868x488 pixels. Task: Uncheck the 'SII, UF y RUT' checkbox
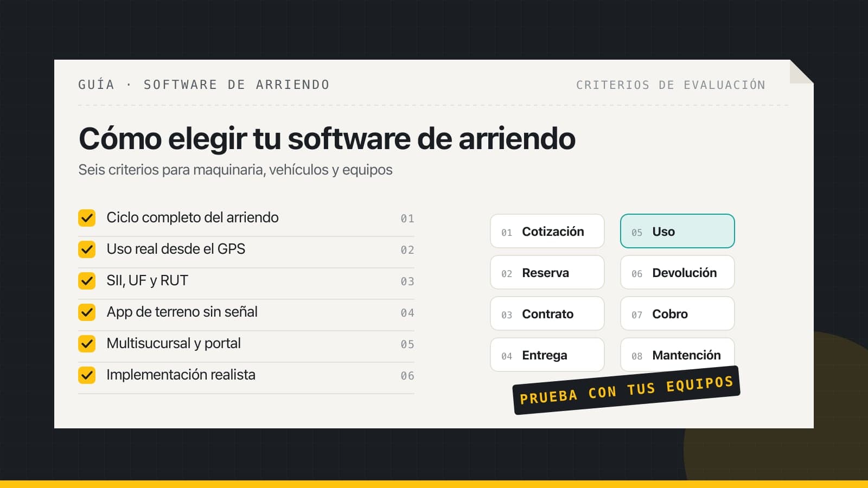(87, 281)
